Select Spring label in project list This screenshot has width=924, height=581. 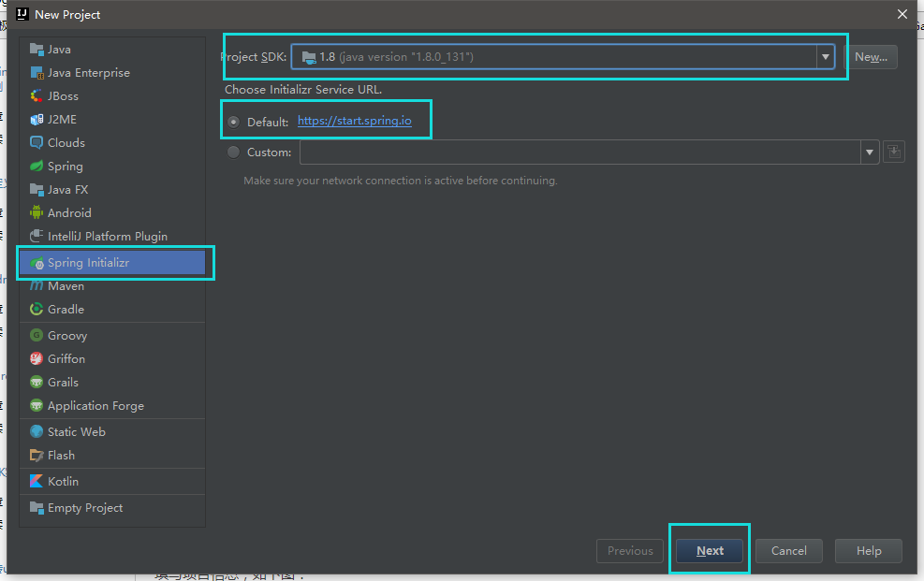[x=66, y=166]
